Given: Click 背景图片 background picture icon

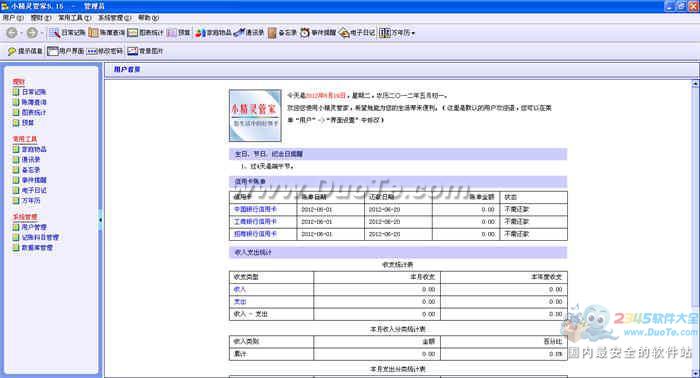Looking at the screenshot, I should 145,51.
